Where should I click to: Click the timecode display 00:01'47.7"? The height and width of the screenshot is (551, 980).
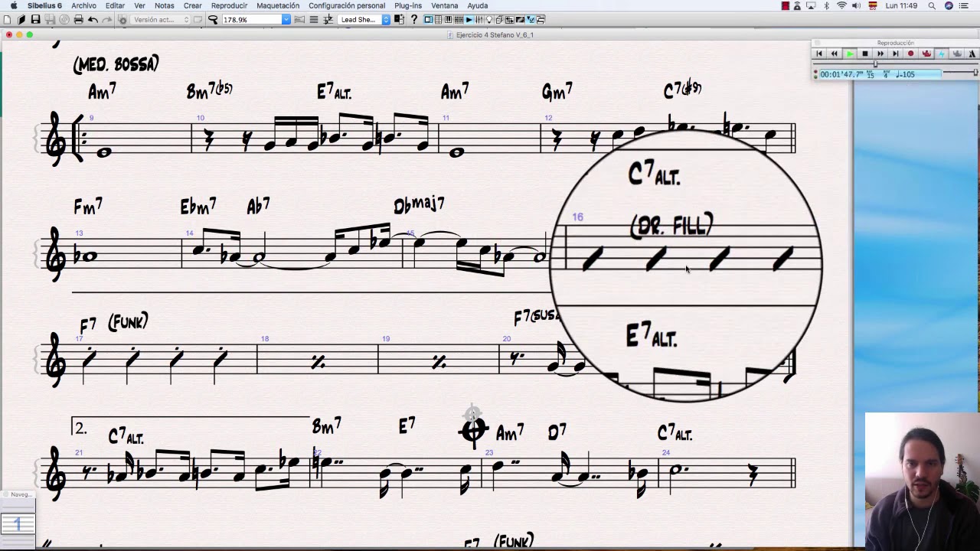tap(842, 74)
